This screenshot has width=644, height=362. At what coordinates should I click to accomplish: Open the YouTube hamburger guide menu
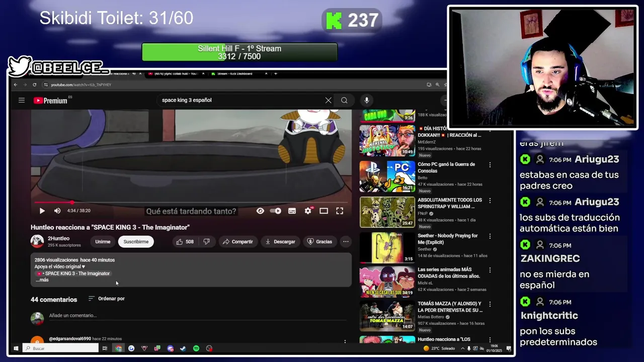22,100
